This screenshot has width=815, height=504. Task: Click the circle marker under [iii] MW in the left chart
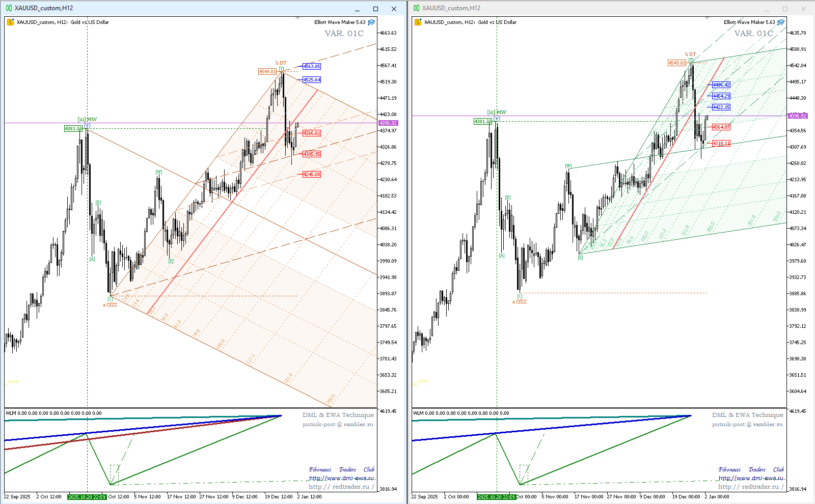(x=87, y=125)
